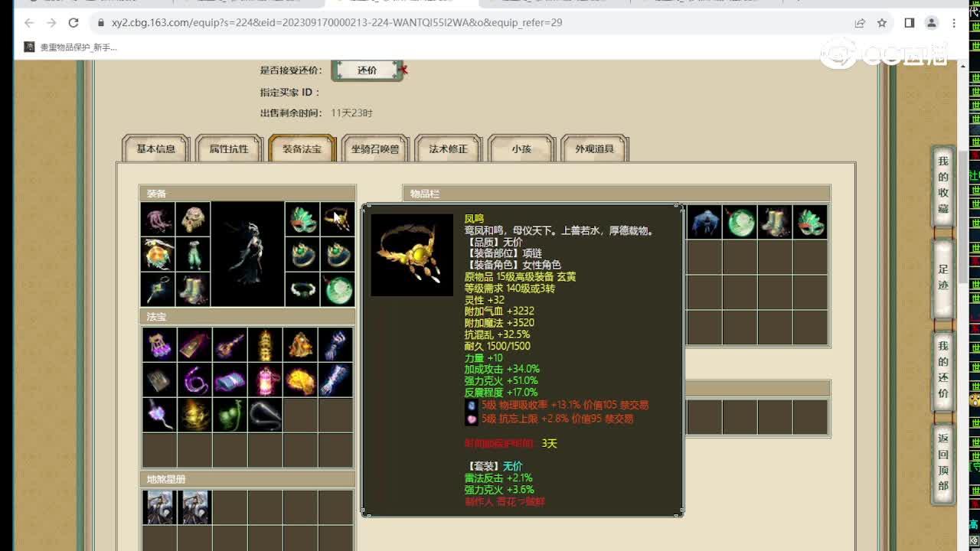The image size is (980, 551).
Task: Select the green boots in inventory
Action: [x=775, y=222]
